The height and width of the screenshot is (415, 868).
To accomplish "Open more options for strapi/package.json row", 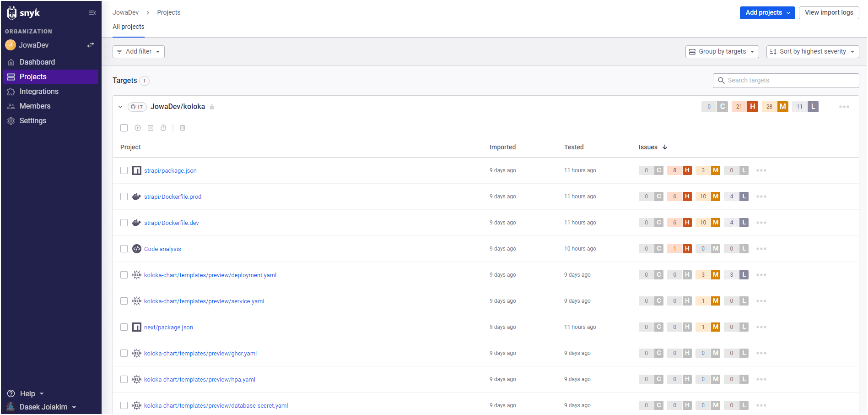I will [761, 170].
